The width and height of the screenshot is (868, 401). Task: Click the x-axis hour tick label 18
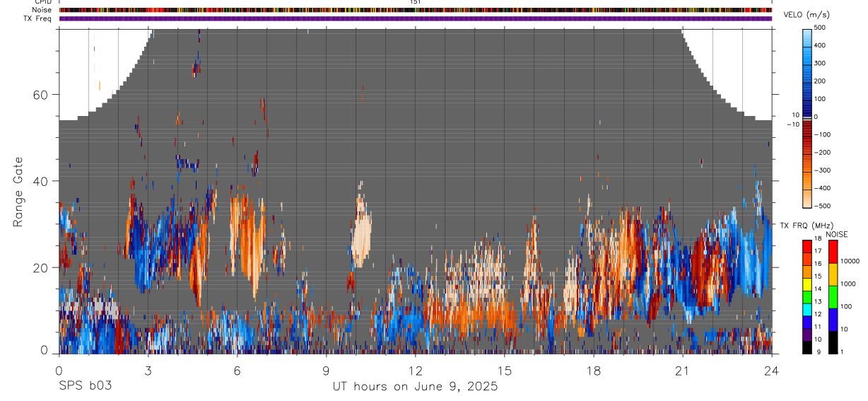(x=593, y=370)
